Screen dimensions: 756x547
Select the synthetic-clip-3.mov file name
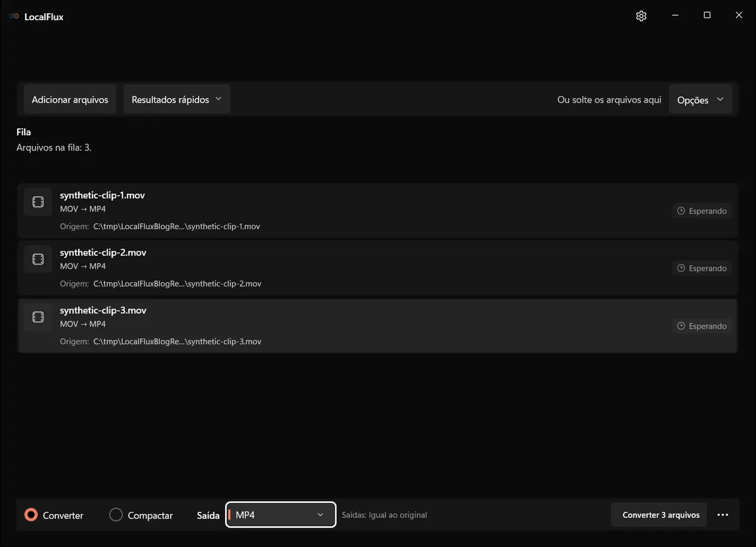click(103, 310)
